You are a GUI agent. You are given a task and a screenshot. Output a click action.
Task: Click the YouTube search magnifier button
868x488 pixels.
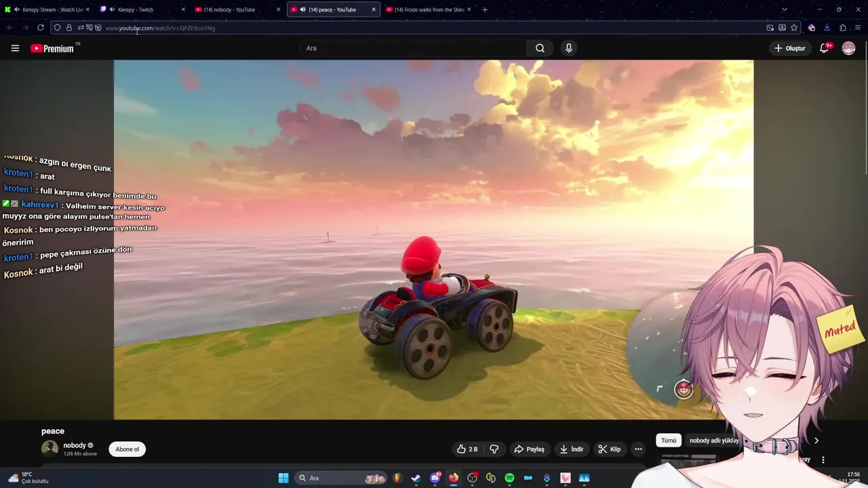click(540, 48)
